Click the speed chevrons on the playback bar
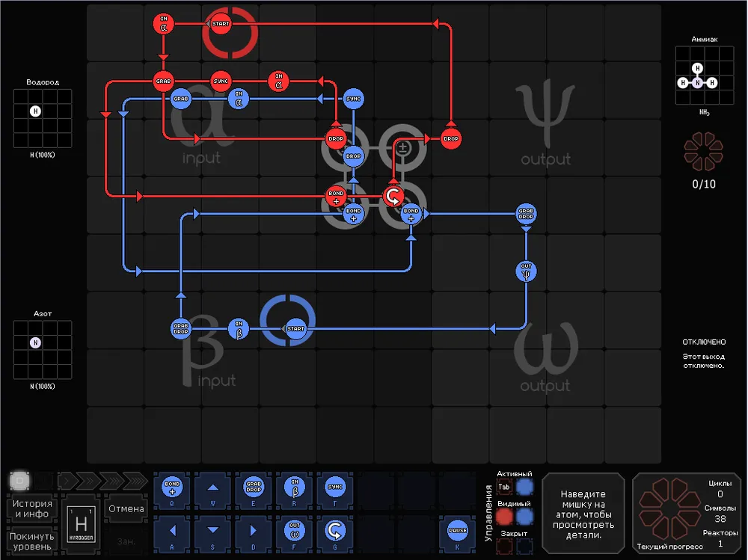 (x=103, y=479)
